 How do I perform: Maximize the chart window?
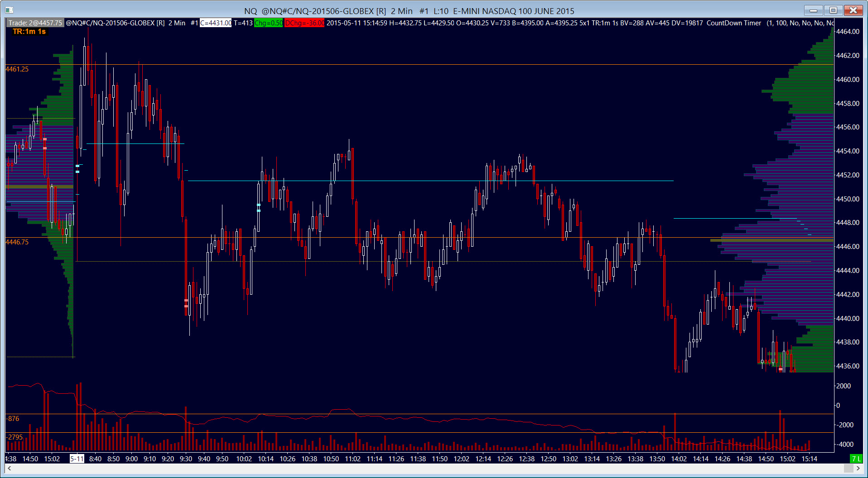tap(833, 10)
